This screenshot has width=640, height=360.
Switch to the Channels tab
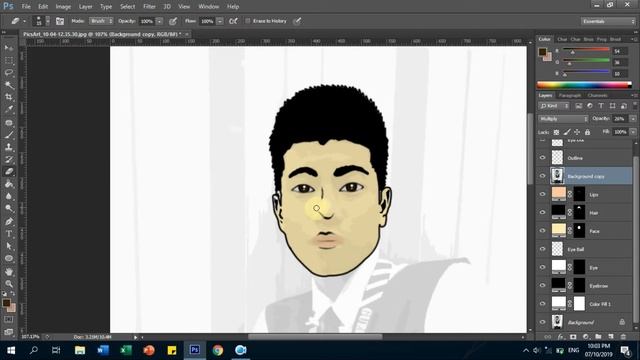pyautogui.click(x=598, y=96)
